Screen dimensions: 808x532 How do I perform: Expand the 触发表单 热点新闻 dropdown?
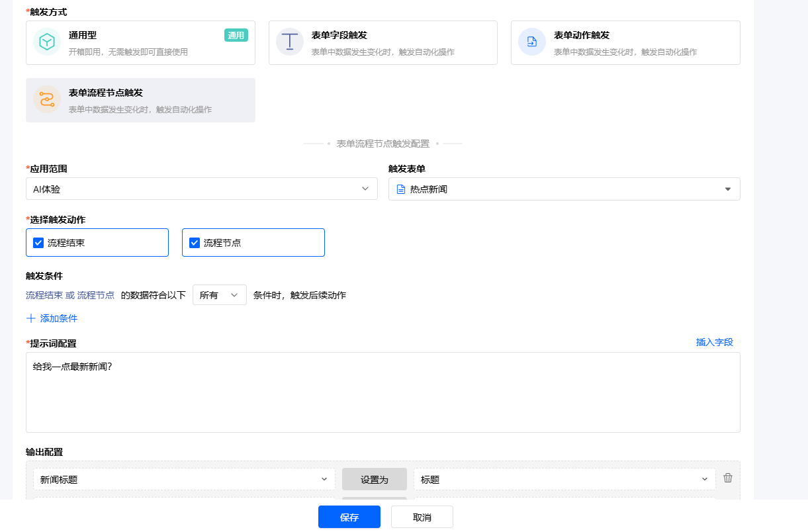564,189
